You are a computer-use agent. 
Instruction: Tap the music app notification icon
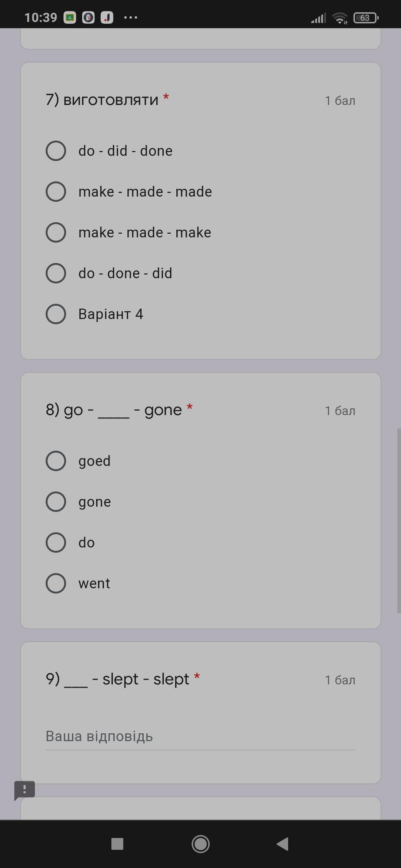(x=107, y=17)
